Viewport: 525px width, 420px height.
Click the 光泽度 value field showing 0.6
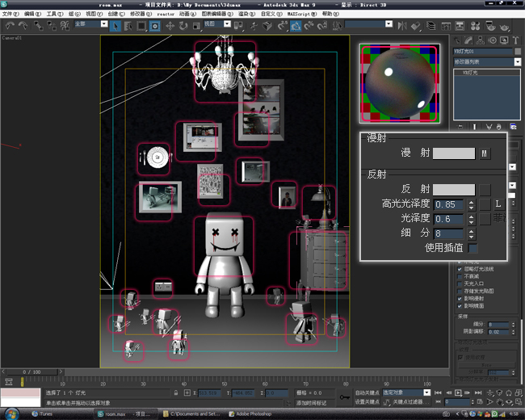pyautogui.click(x=448, y=220)
